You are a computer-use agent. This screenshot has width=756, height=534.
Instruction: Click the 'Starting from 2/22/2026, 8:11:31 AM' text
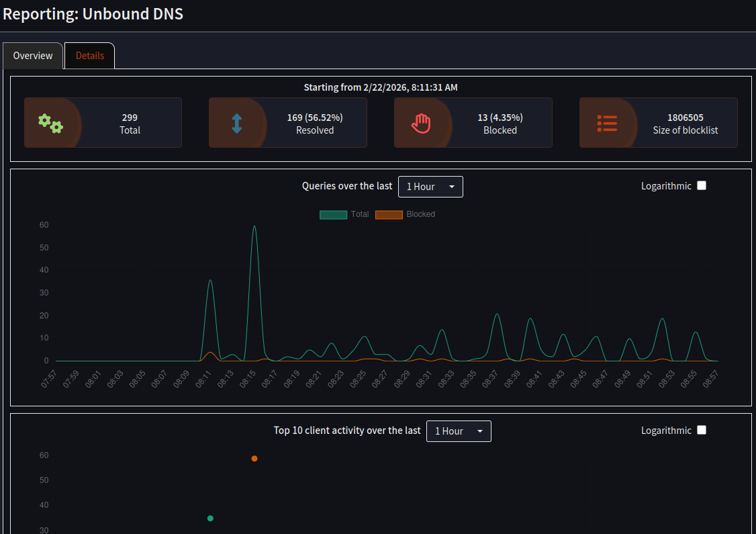click(x=381, y=87)
